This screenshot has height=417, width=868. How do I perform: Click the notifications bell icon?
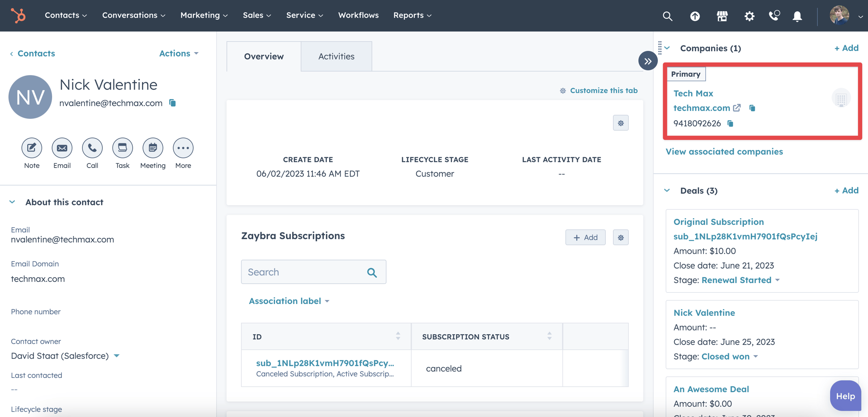click(797, 16)
